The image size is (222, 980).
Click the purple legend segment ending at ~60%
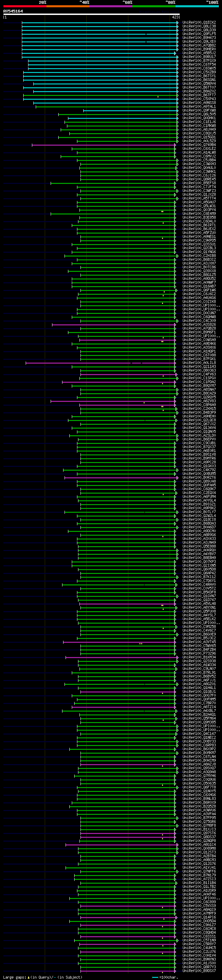point(111,6)
